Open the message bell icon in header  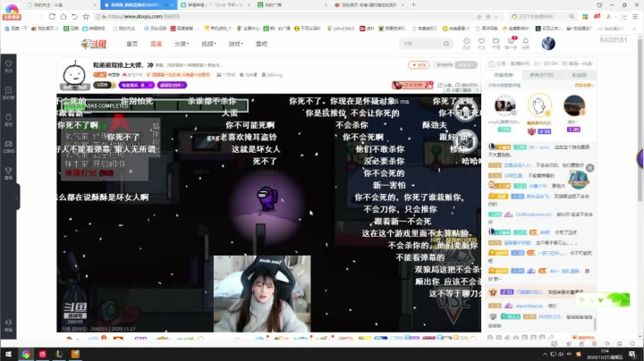[525, 41]
